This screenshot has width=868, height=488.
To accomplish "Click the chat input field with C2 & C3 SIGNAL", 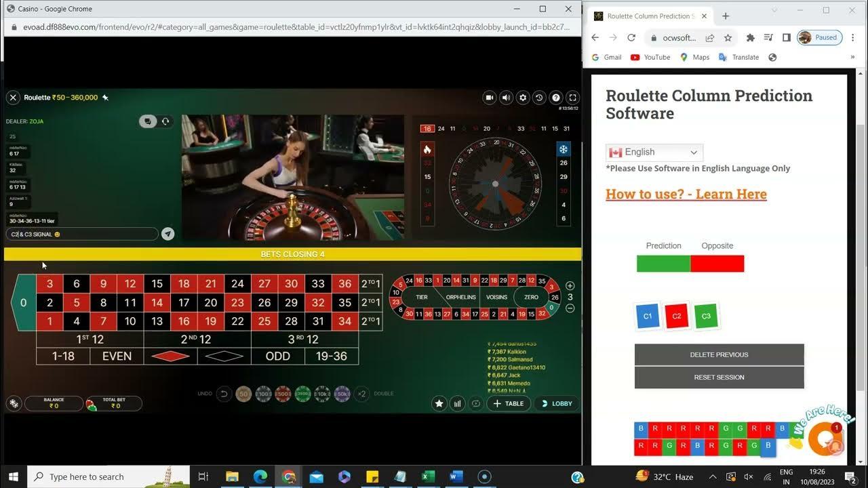I will click(82, 234).
